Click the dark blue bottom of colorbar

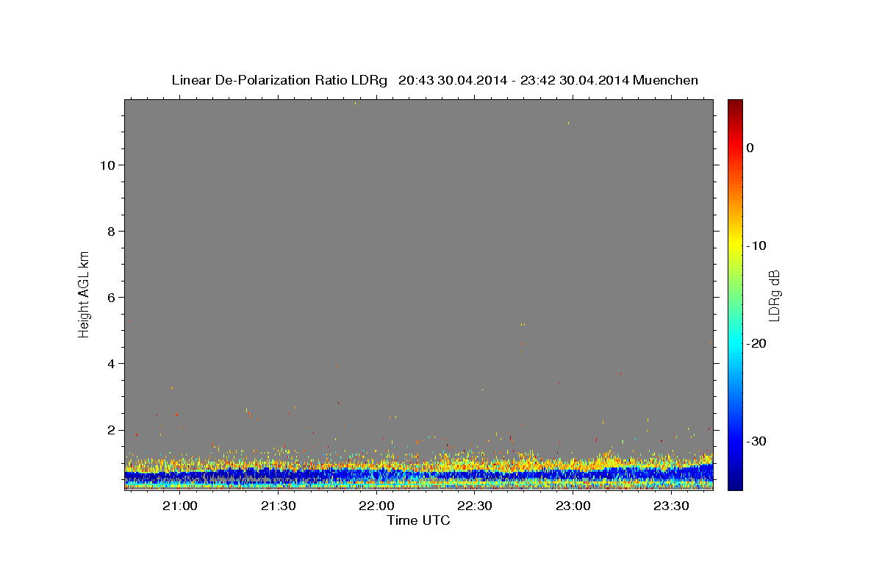pos(735,484)
